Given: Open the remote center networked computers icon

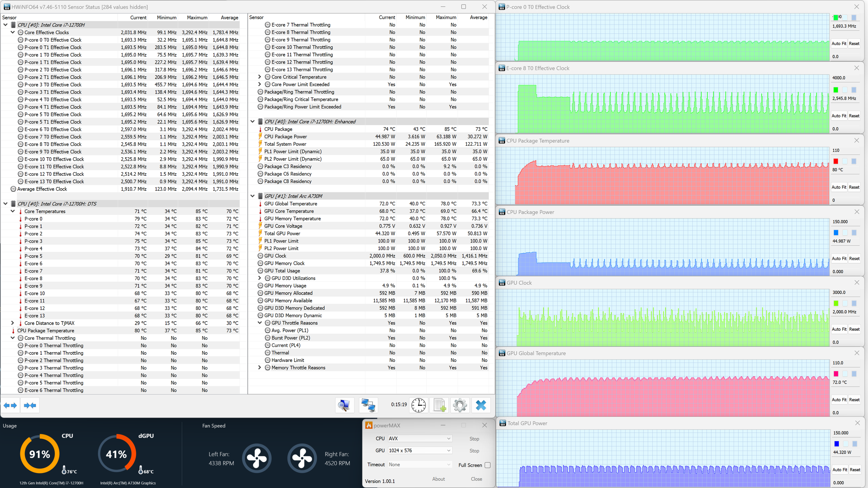Looking at the screenshot, I should point(368,405).
